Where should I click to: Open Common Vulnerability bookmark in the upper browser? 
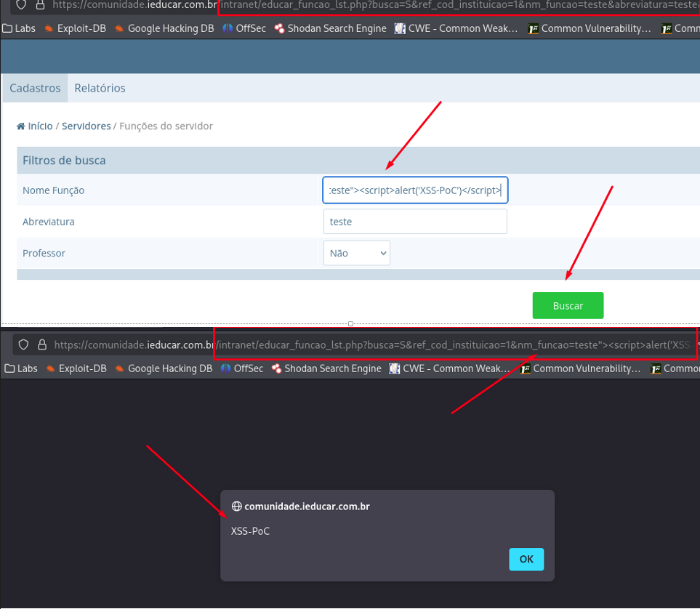pos(590,28)
